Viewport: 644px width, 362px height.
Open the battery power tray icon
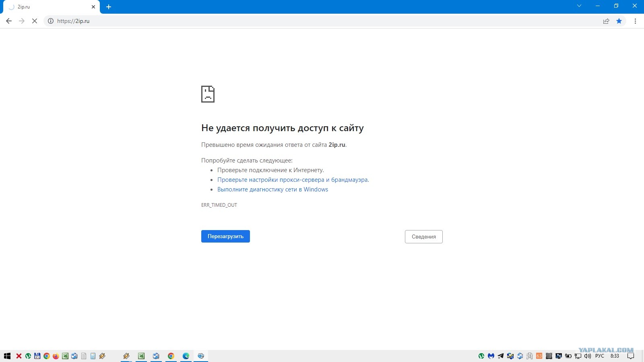pos(568,356)
